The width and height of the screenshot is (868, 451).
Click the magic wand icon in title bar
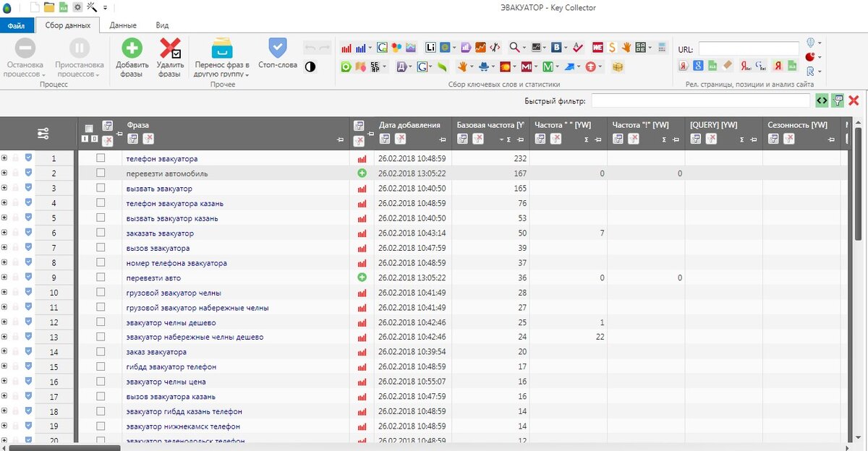(x=92, y=7)
